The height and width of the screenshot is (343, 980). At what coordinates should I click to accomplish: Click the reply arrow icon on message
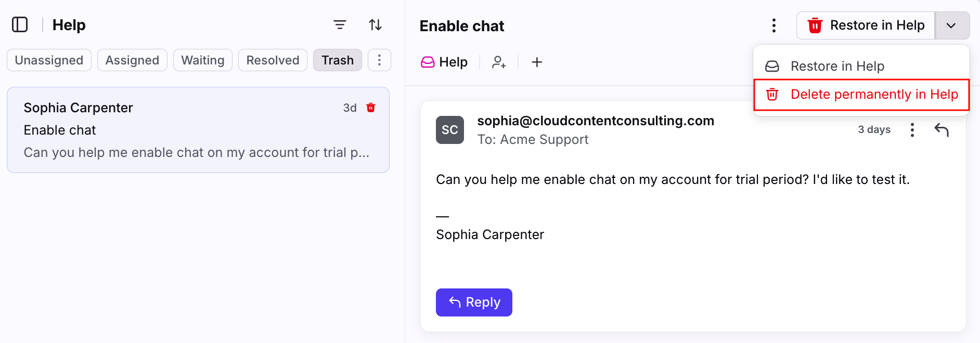point(942,129)
